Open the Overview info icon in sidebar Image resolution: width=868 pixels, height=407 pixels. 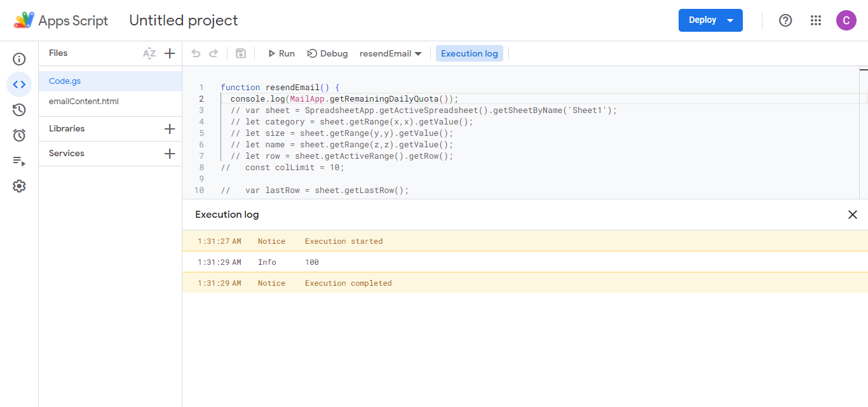tap(19, 59)
